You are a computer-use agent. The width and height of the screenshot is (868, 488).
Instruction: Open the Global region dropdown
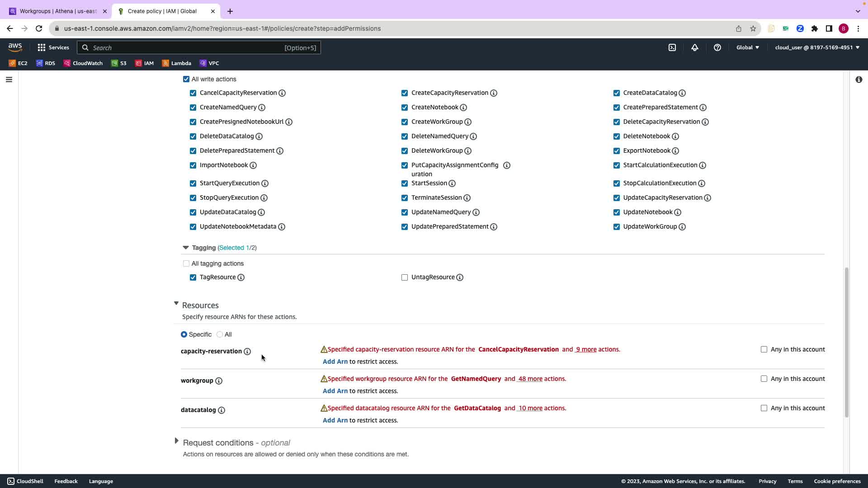(747, 47)
